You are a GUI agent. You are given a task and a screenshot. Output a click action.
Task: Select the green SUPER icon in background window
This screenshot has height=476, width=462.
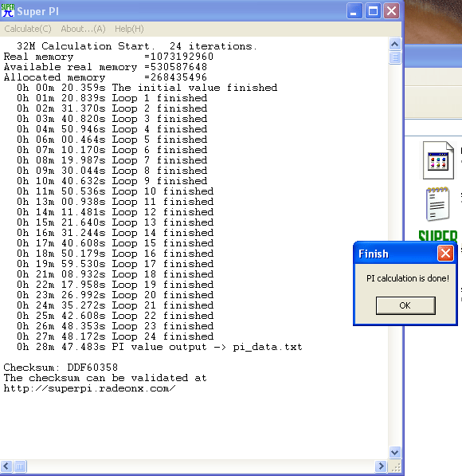(438, 235)
